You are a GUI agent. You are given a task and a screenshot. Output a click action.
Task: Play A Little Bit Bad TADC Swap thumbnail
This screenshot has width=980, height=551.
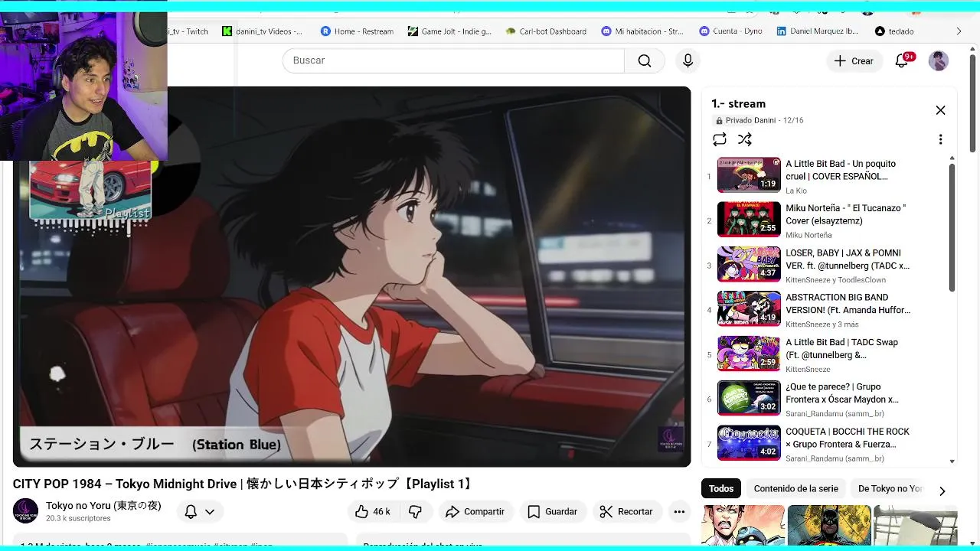point(749,354)
